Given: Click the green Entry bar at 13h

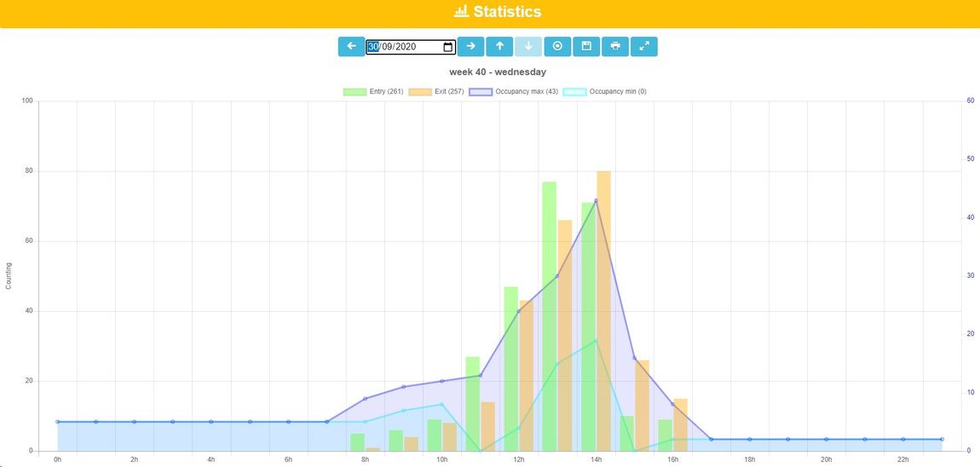Looking at the screenshot, I should tap(550, 316).
